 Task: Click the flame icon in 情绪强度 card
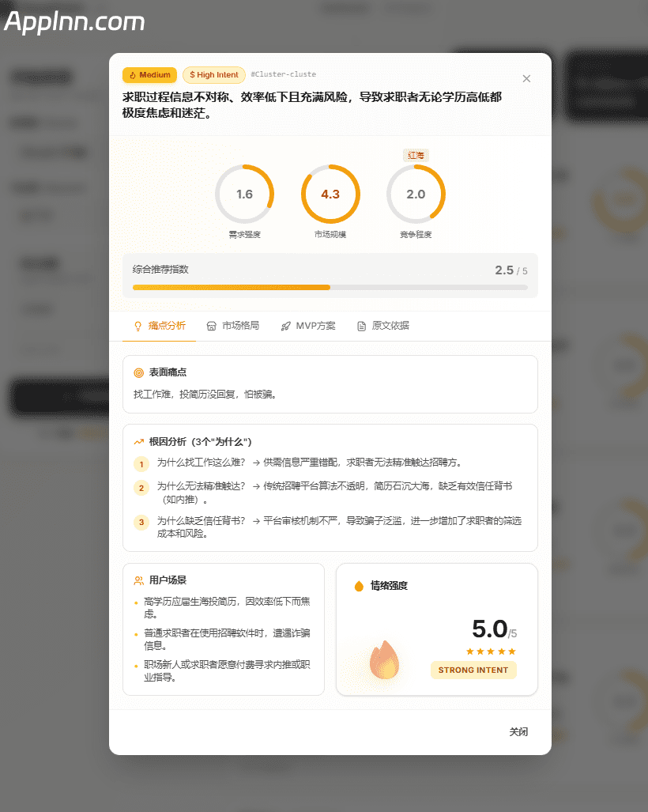point(385,659)
